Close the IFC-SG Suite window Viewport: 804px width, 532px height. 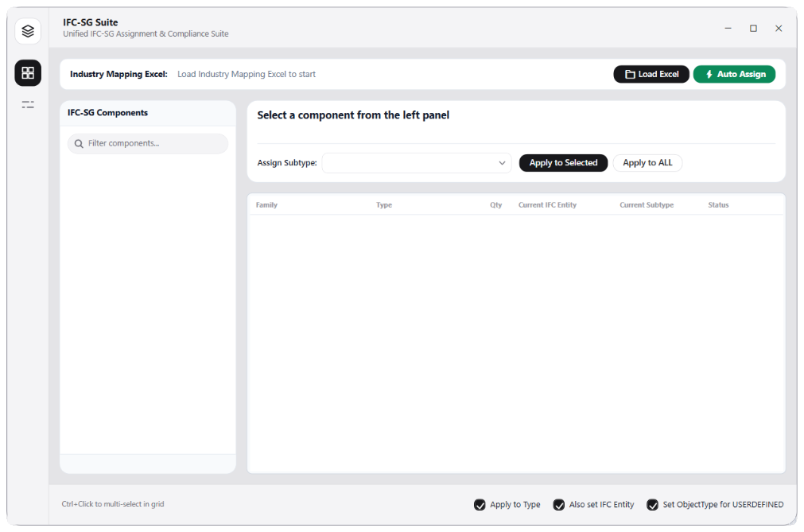coord(779,28)
